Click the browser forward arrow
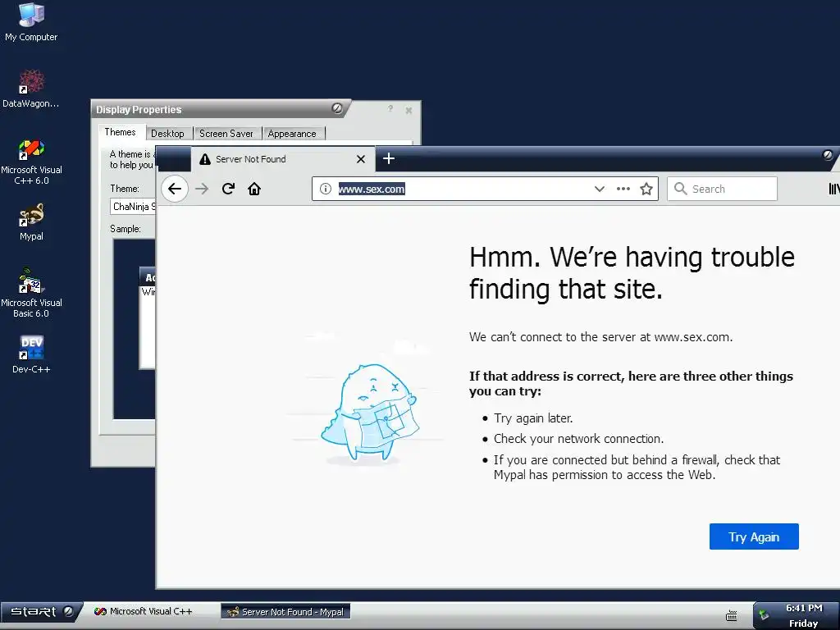 pyautogui.click(x=202, y=189)
